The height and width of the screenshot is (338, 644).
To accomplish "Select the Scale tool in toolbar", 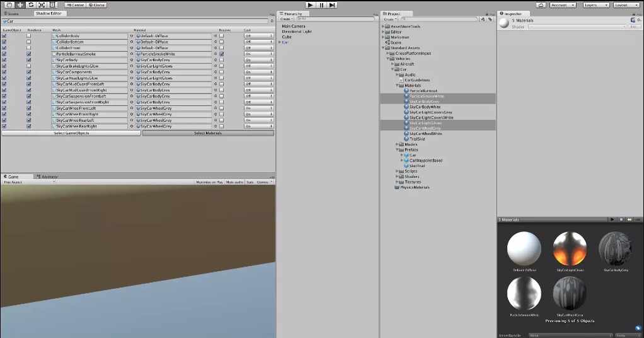I will (42, 5).
